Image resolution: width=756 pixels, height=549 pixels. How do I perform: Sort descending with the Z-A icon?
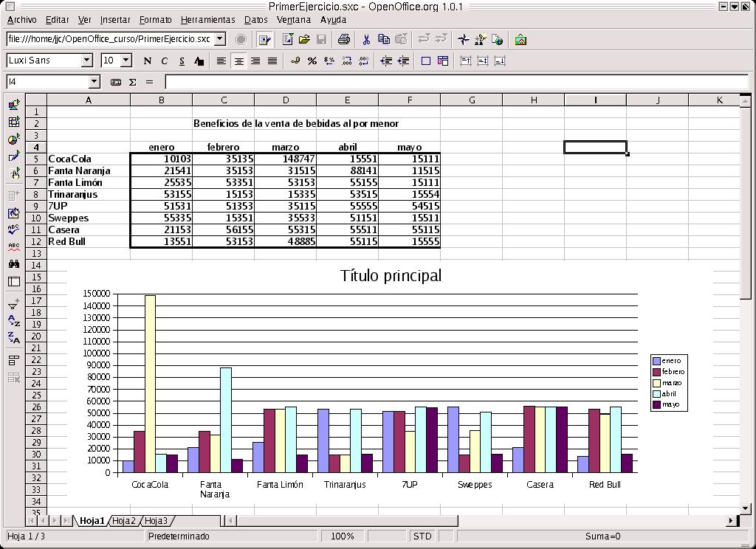pyautogui.click(x=14, y=337)
